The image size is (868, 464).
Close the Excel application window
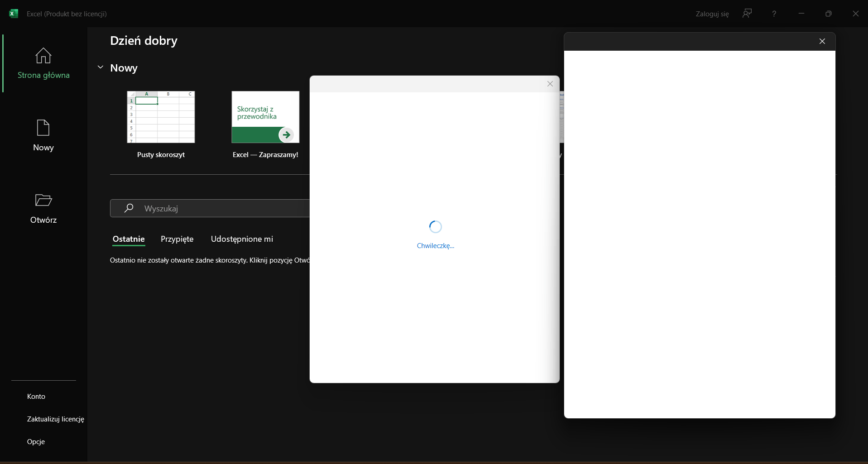[x=856, y=14]
